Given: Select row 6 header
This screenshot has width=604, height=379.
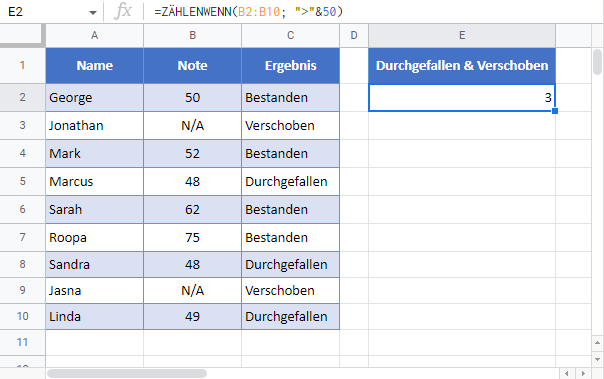Looking at the screenshot, I should pos(22,210).
